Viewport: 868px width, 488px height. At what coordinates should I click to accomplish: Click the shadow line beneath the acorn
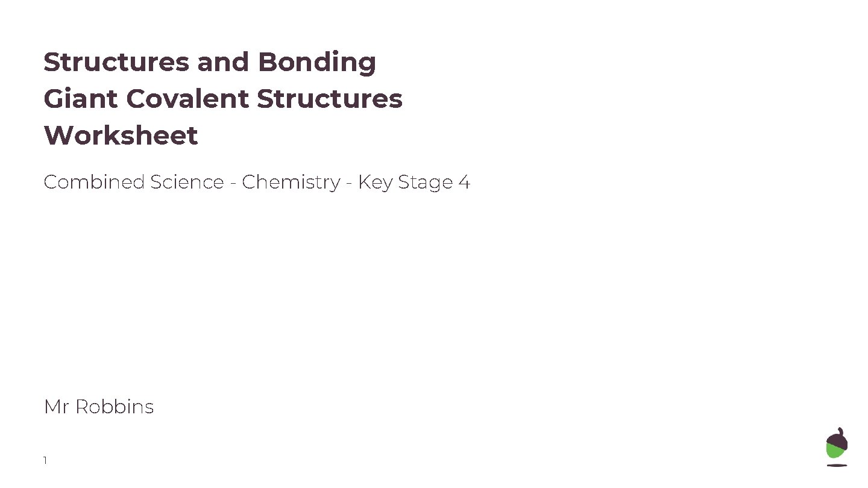click(x=837, y=465)
